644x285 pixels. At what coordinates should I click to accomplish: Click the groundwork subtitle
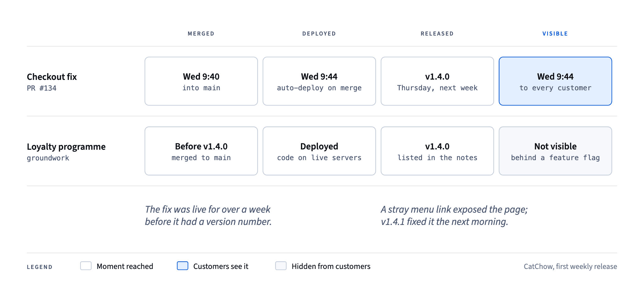pos(48,158)
